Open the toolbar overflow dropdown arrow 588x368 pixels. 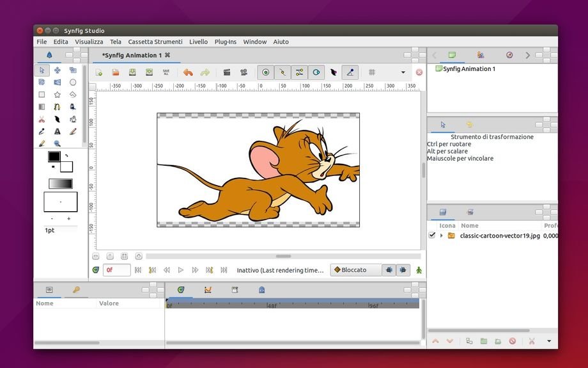pos(403,72)
